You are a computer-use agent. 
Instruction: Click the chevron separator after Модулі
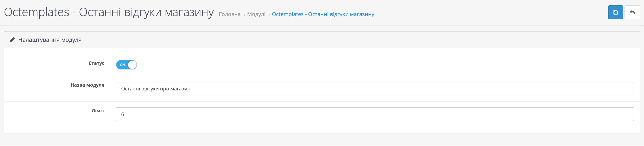(x=269, y=15)
